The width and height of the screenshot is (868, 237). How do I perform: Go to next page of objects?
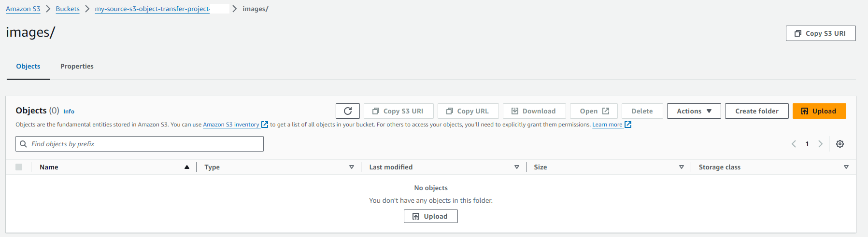pos(820,144)
